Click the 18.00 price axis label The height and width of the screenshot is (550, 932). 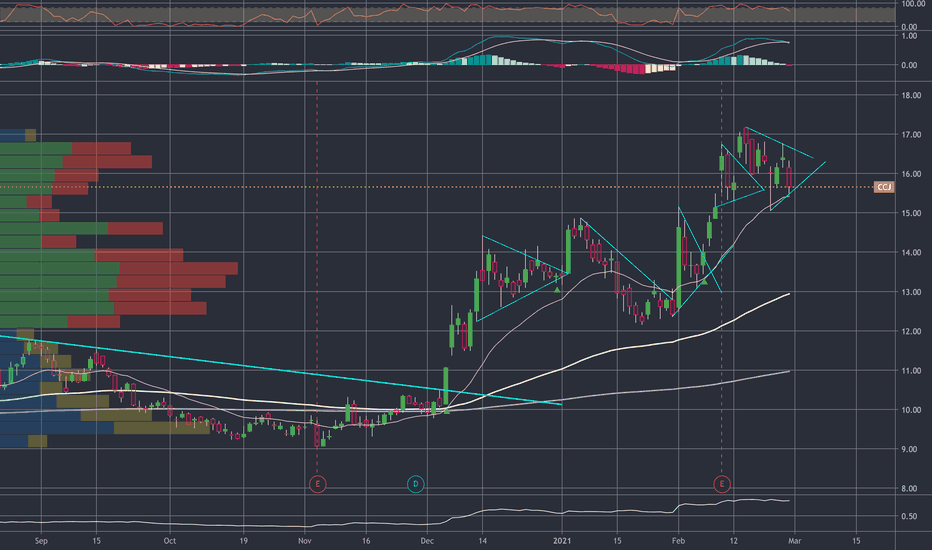911,95
